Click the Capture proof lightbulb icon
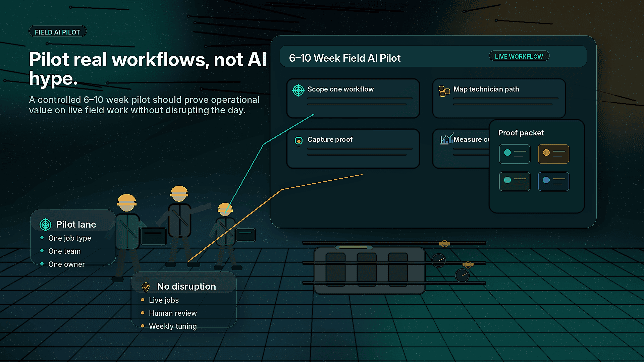 click(x=299, y=141)
